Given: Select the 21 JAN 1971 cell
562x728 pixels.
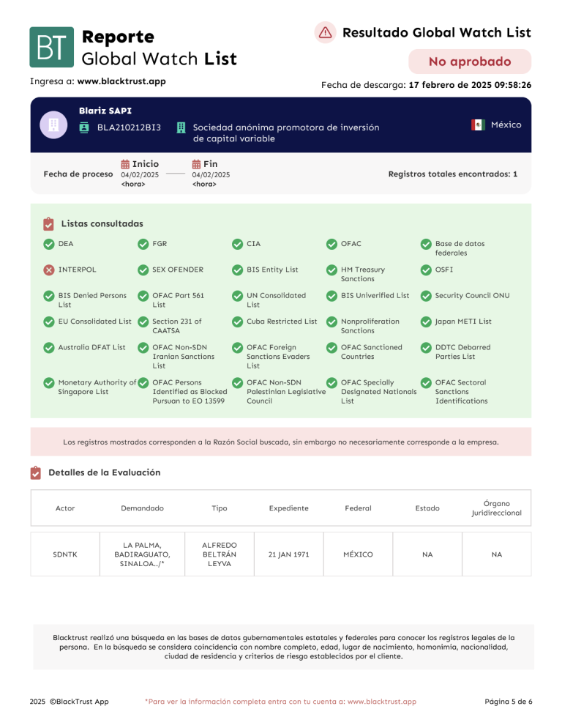Looking at the screenshot, I should point(288,554).
